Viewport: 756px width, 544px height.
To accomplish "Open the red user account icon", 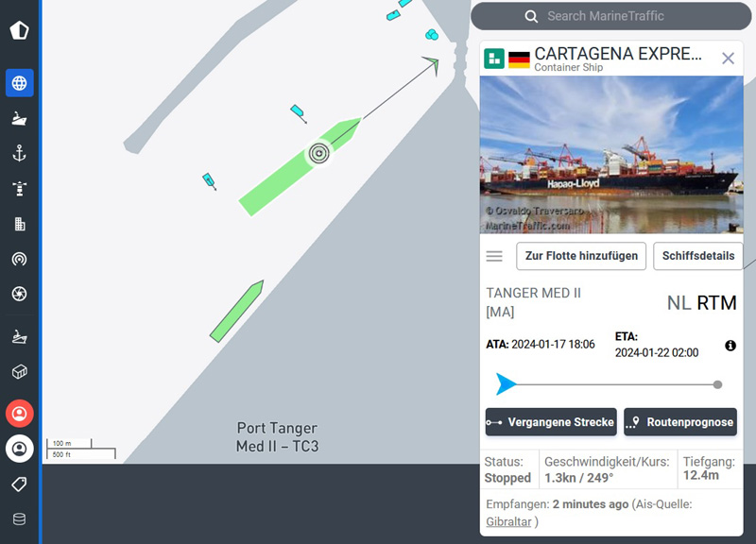I will coord(19,414).
